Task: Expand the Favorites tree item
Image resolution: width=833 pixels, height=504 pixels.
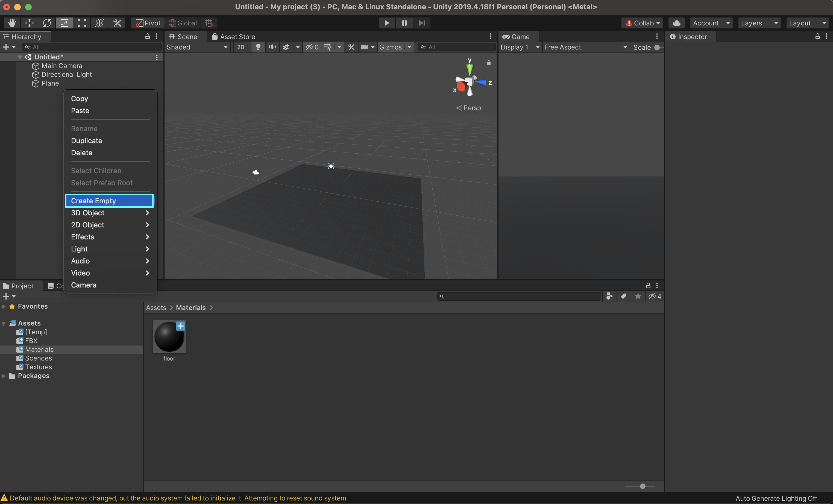Action: click(x=4, y=306)
